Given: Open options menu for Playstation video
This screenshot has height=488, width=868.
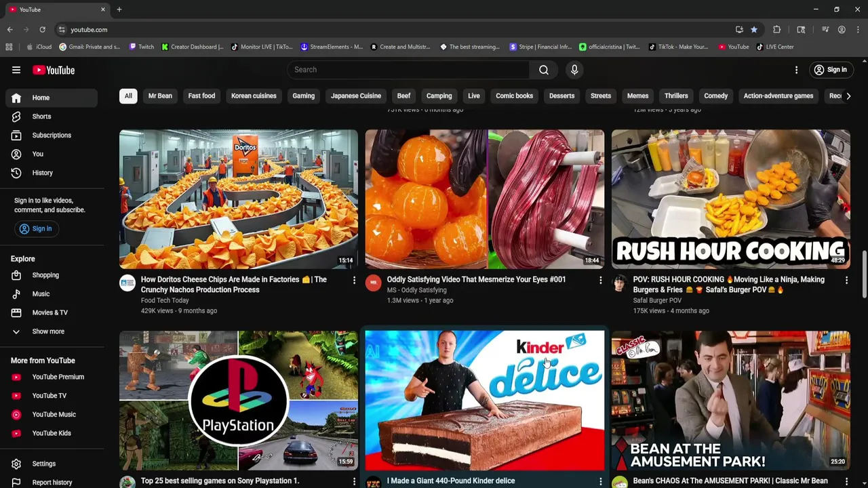Looking at the screenshot, I should pyautogui.click(x=354, y=481).
